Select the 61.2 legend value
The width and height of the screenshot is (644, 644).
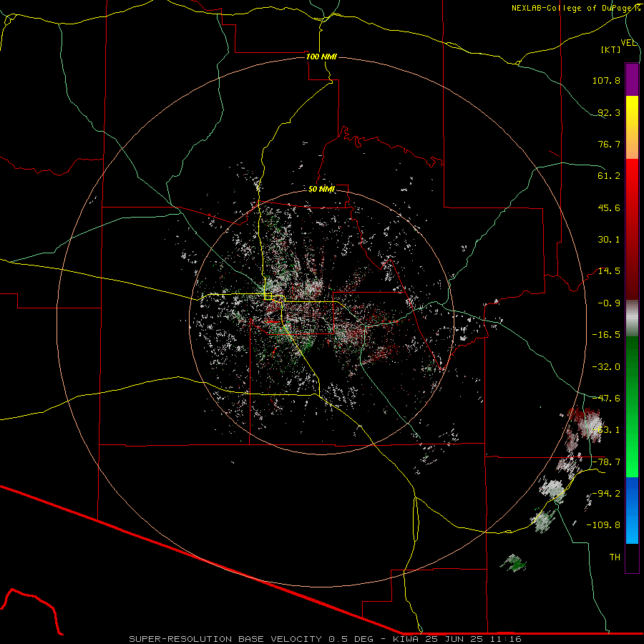609,176
